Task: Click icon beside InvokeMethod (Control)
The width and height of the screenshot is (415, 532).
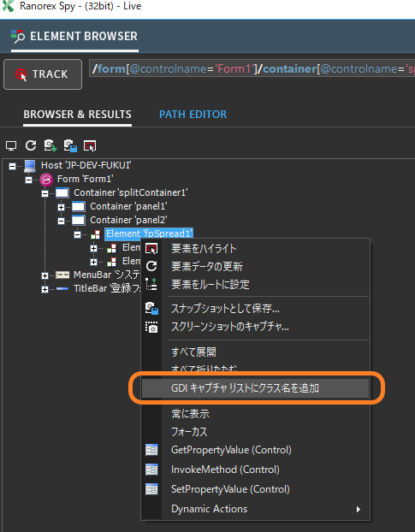Action: point(151,470)
